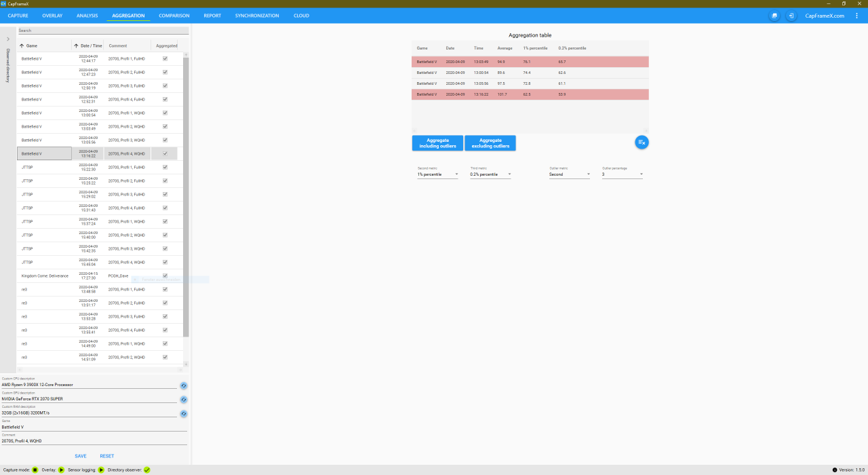Open the three-dot options menu

[856, 16]
